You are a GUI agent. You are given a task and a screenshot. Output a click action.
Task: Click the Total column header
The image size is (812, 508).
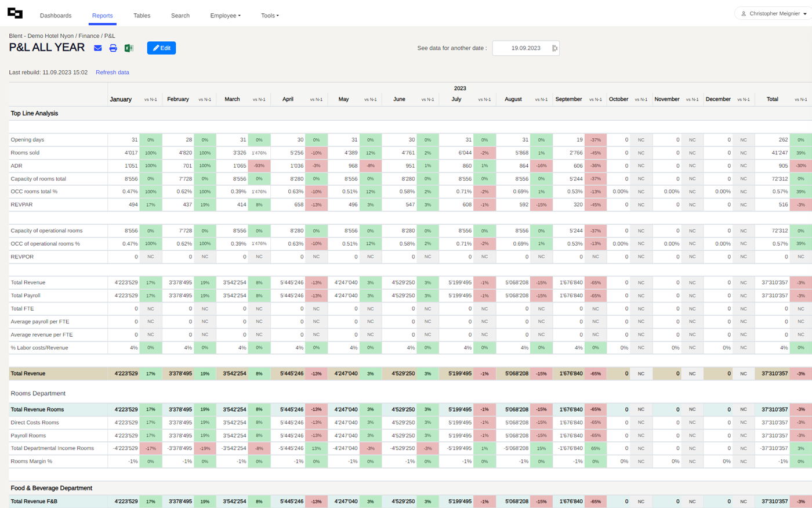click(772, 99)
